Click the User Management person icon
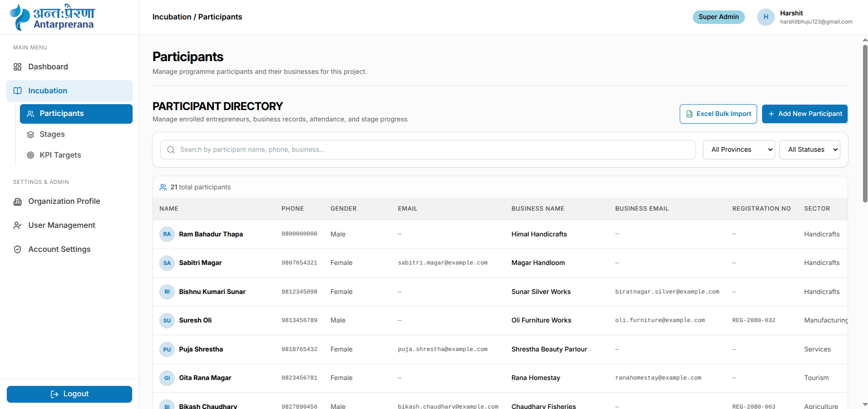This screenshot has width=868, height=409. click(18, 226)
